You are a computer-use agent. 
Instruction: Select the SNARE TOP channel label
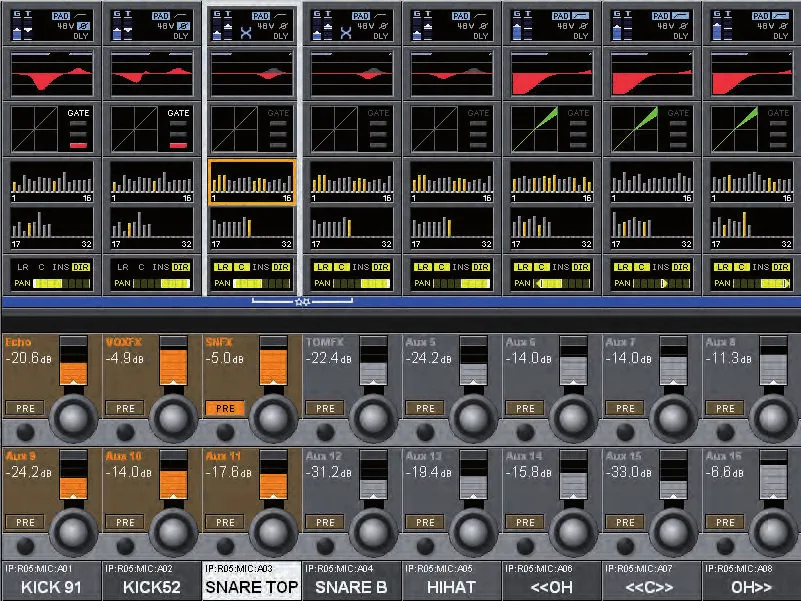click(x=251, y=581)
